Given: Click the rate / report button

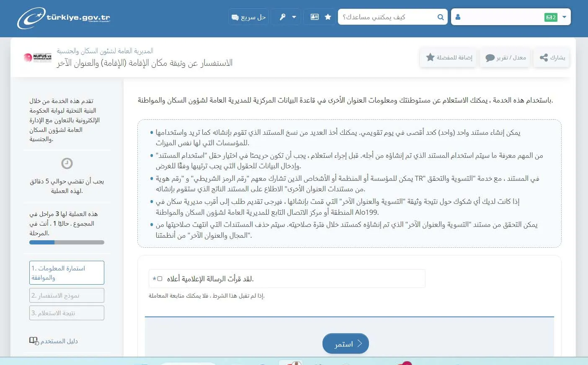Looking at the screenshot, I should point(505,58).
